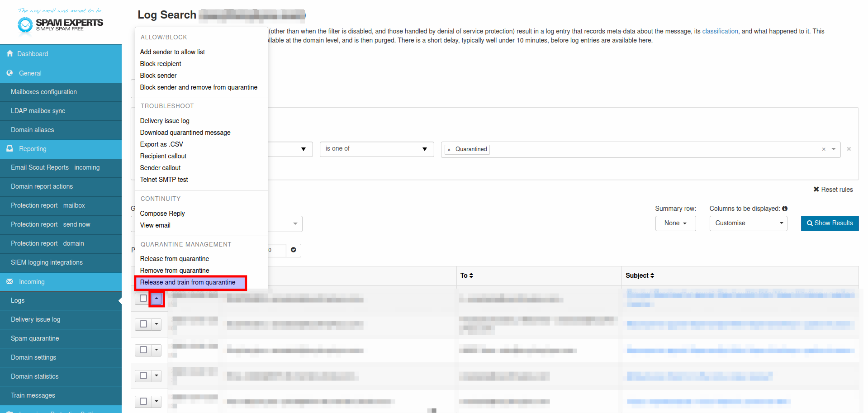The image size is (868, 413).
Task: Open the third row's action dropdown
Action: coord(157,350)
